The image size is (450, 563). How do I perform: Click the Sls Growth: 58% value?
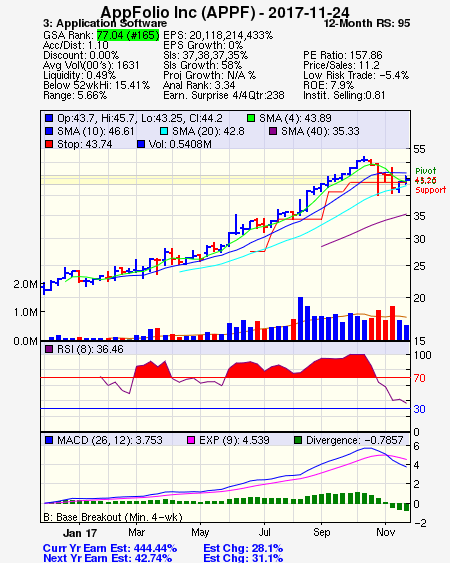[x=203, y=65]
